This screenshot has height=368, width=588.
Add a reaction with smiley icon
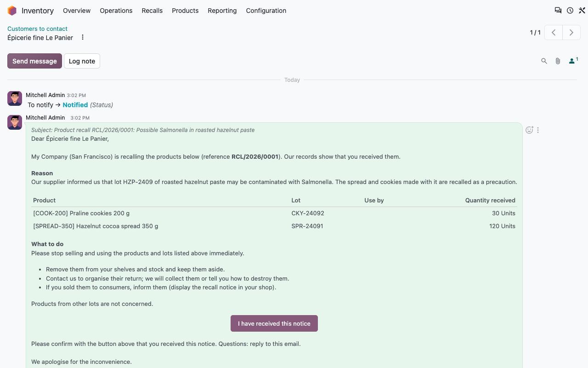point(529,130)
